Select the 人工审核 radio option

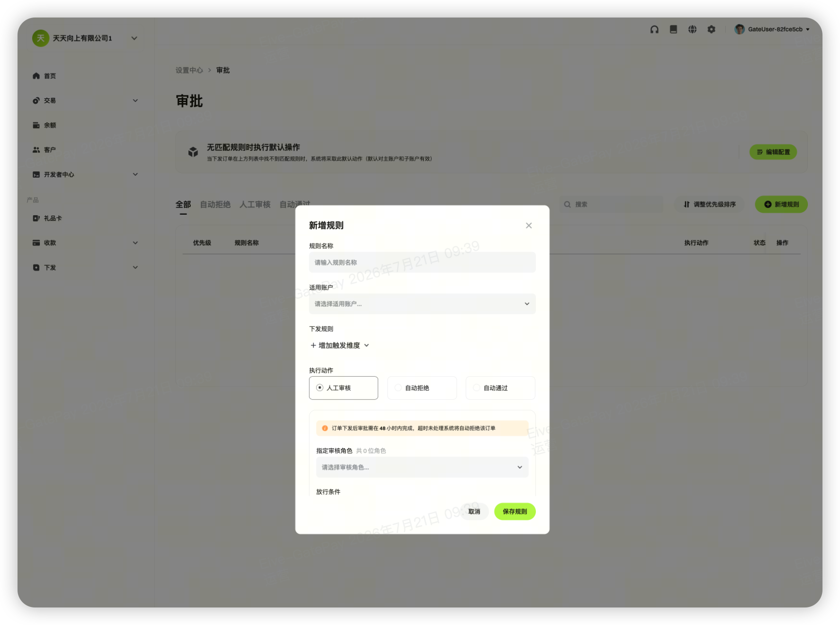(x=343, y=388)
